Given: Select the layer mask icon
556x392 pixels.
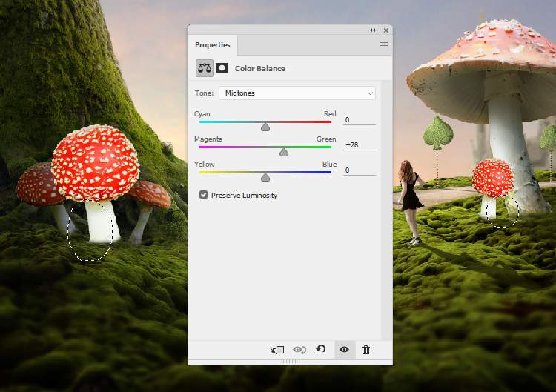Looking at the screenshot, I should 222,68.
